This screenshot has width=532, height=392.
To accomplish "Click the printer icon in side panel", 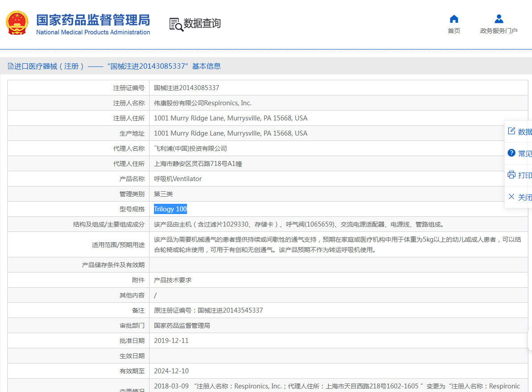I will [x=511, y=175].
